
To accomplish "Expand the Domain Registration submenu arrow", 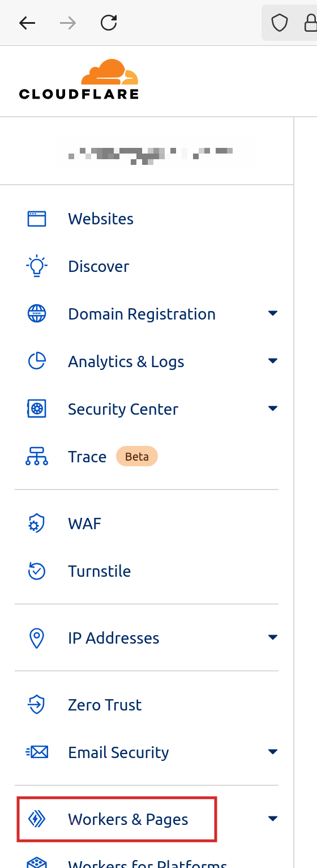I will pos(273,313).
